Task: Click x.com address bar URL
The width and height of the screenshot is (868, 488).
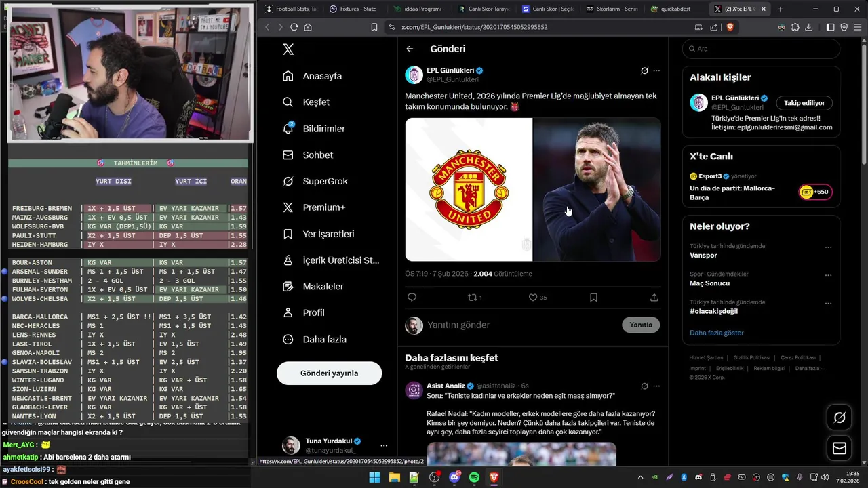Action: [x=475, y=27]
